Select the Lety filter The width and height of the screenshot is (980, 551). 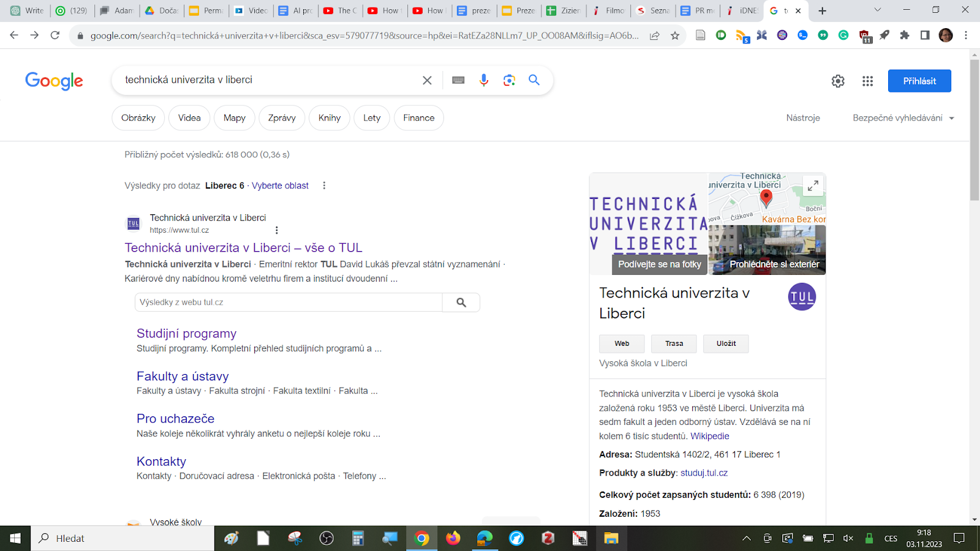pyautogui.click(x=372, y=118)
